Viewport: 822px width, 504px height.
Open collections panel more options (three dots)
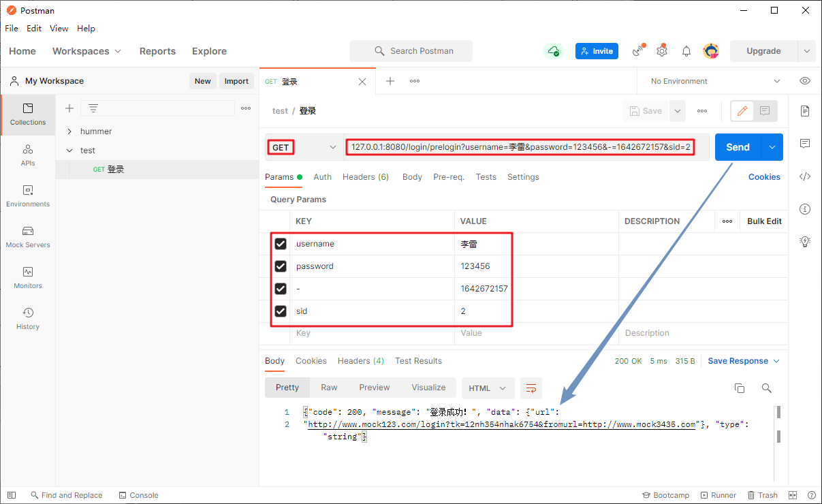pyautogui.click(x=246, y=108)
